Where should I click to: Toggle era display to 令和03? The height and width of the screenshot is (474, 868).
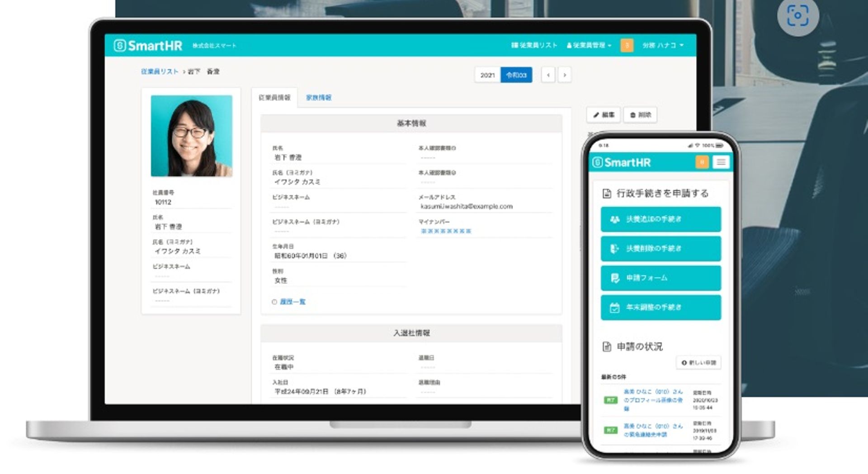point(516,75)
